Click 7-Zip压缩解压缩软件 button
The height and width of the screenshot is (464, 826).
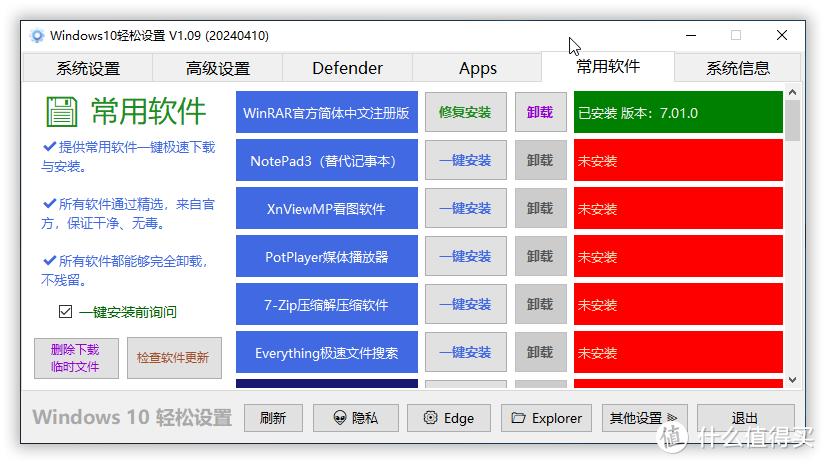[327, 304]
